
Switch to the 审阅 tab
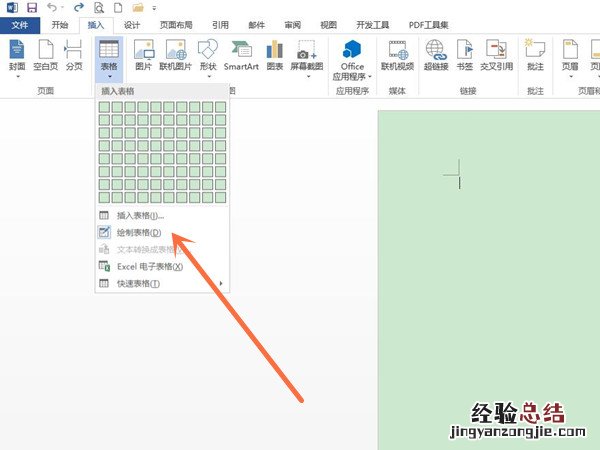click(x=293, y=25)
